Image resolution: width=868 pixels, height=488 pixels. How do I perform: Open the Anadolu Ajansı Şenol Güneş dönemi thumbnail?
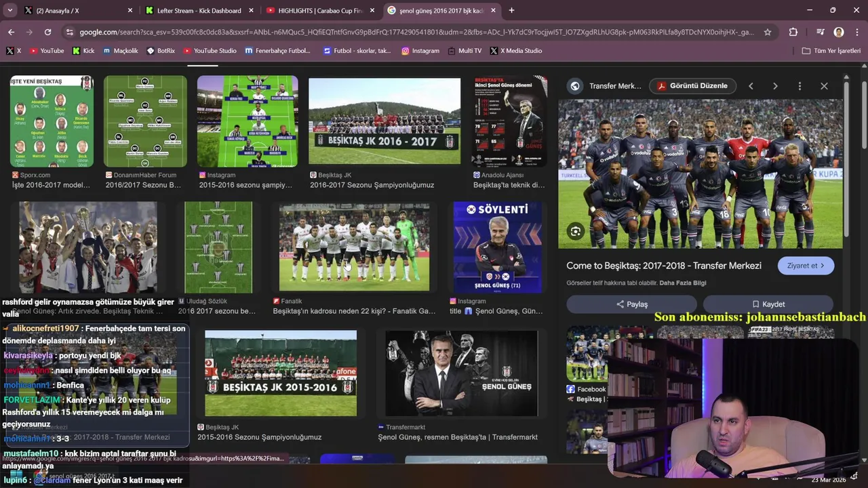pos(509,121)
